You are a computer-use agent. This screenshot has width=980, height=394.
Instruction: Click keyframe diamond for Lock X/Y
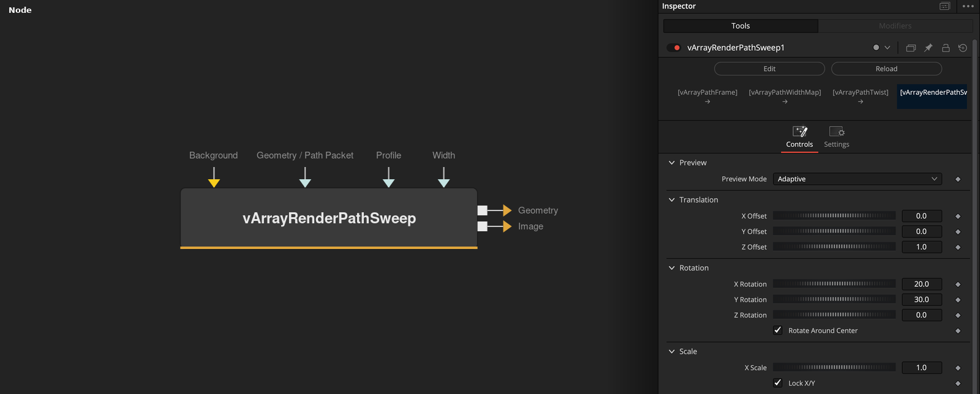[958, 384]
